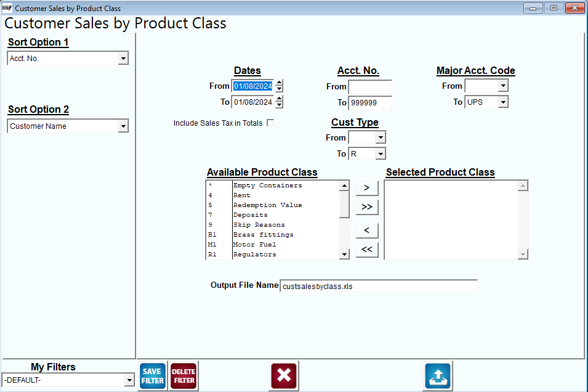
Task: Click the Delete Filter icon button
Action: (x=183, y=375)
